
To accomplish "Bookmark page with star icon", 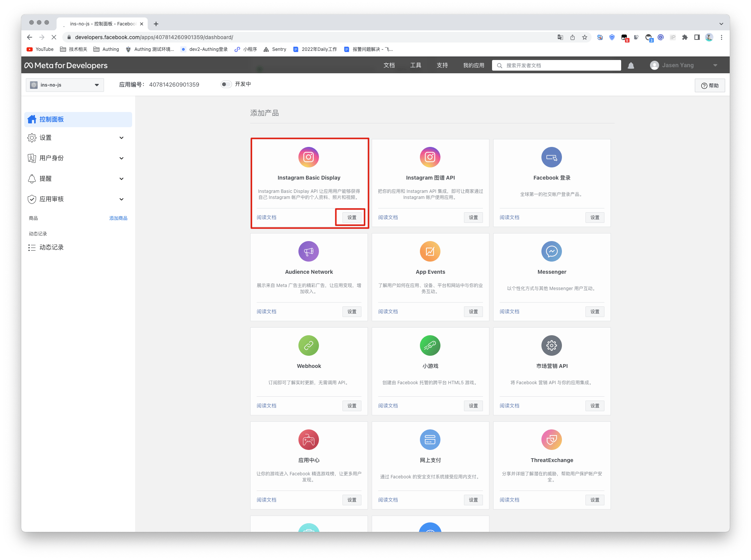I will coord(585,37).
